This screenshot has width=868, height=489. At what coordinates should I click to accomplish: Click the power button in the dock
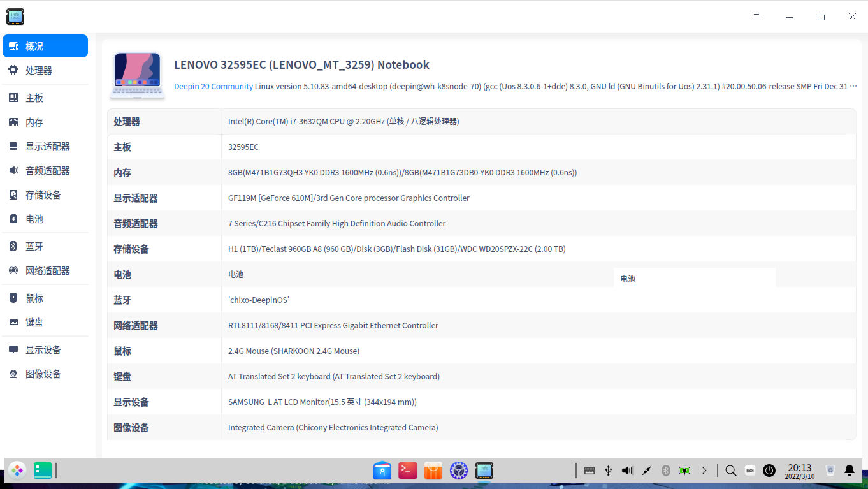[x=769, y=471]
